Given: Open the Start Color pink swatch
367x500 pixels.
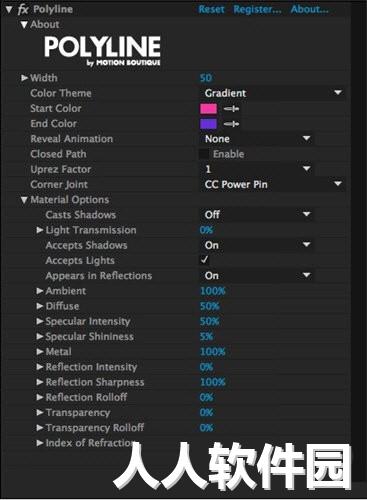Looking at the screenshot, I should [208, 109].
